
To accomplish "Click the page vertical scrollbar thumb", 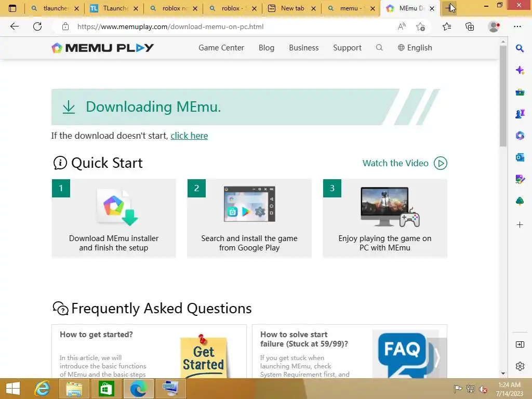I will (x=503, y=96).
